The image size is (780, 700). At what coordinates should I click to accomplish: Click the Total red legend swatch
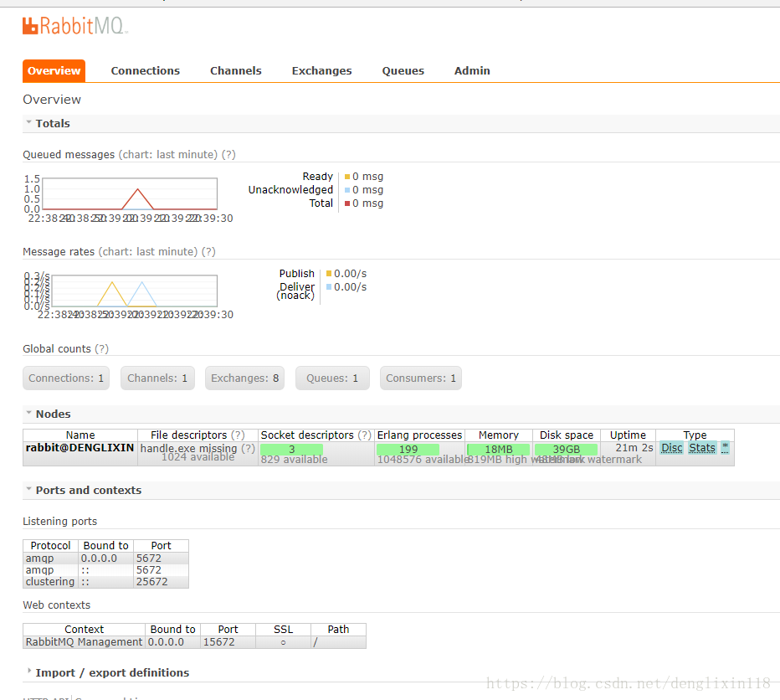(347, 203)
